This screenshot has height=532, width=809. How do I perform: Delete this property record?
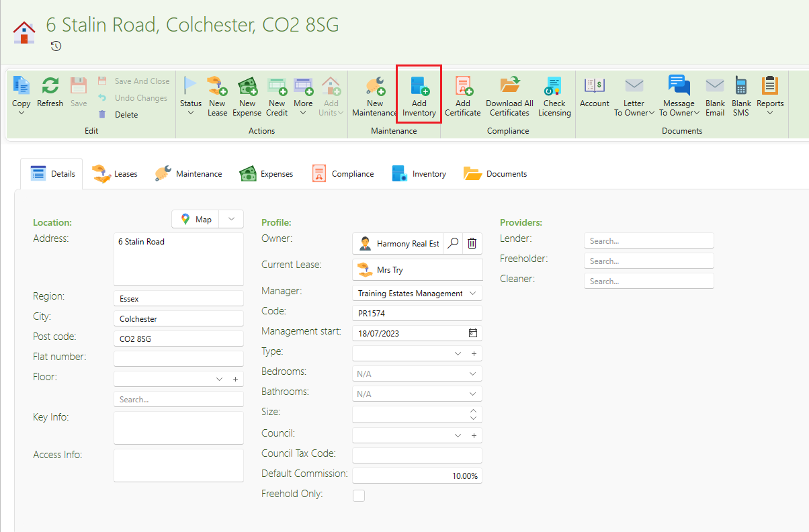118,115
